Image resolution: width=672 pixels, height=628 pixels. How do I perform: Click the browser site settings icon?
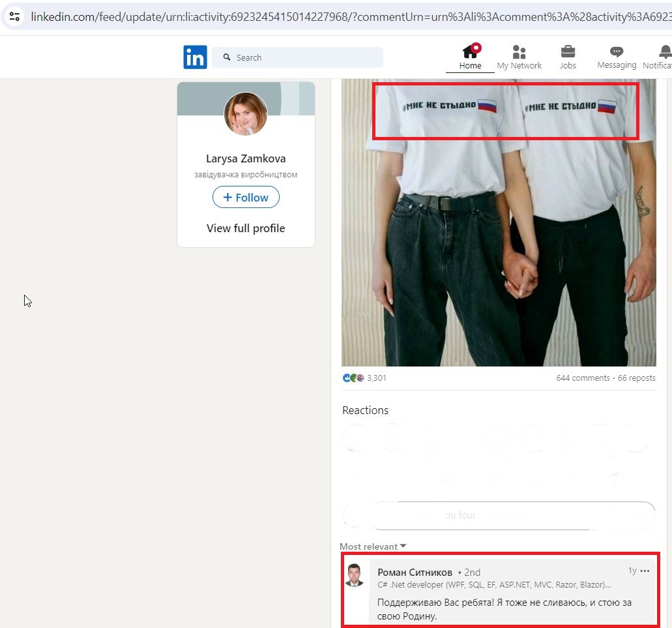point(14,17)
